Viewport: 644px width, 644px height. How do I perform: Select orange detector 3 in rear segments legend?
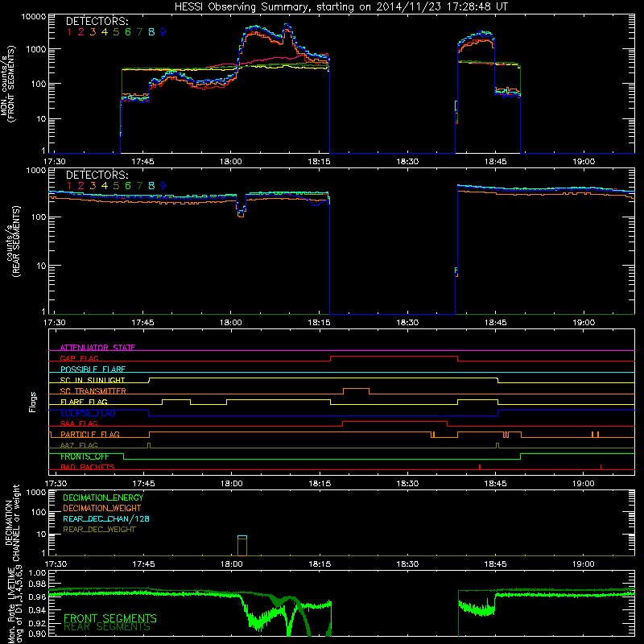tap(93, 186)
